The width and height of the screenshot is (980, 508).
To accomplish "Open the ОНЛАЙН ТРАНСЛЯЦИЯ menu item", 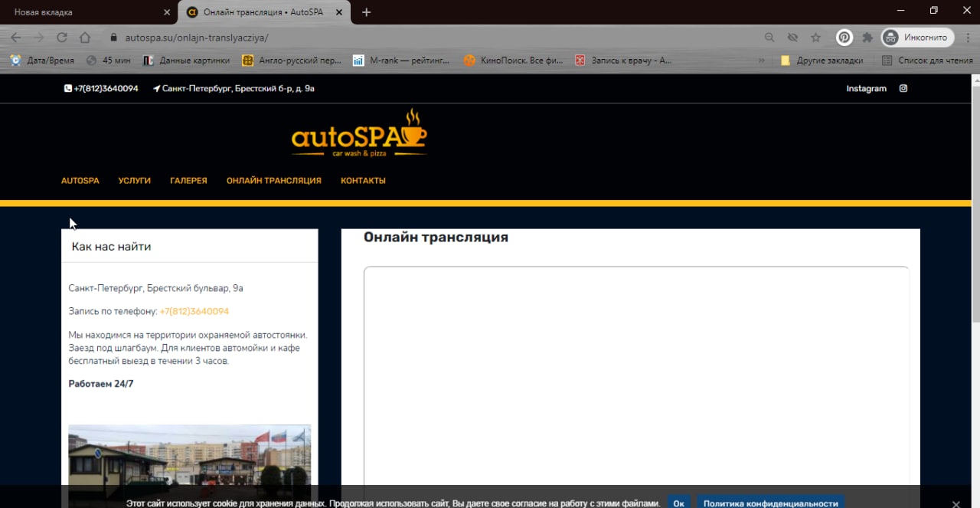I will coord(274,181).
